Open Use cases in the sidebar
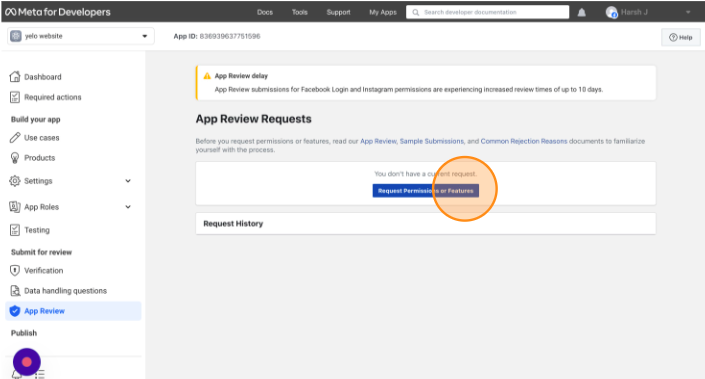The image size is (705, 379). 41,138
